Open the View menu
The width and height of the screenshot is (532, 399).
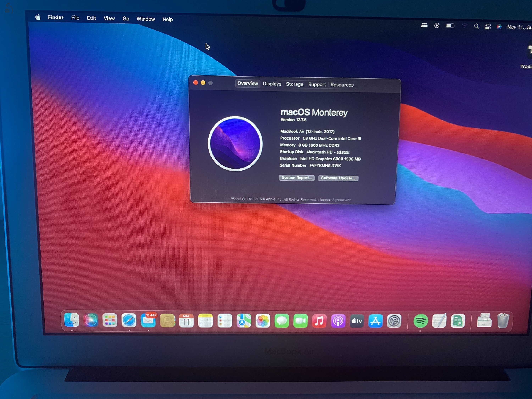[x=109, y=18]
